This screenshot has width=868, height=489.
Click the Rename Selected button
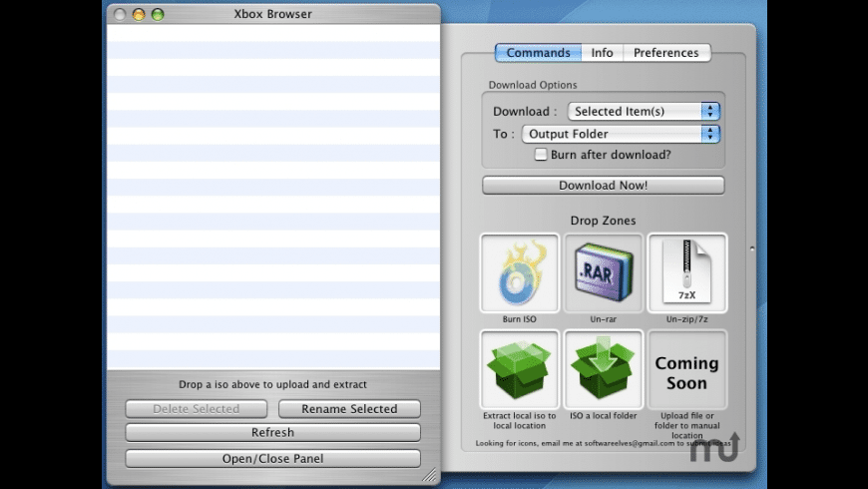click(x=349, y=409)
